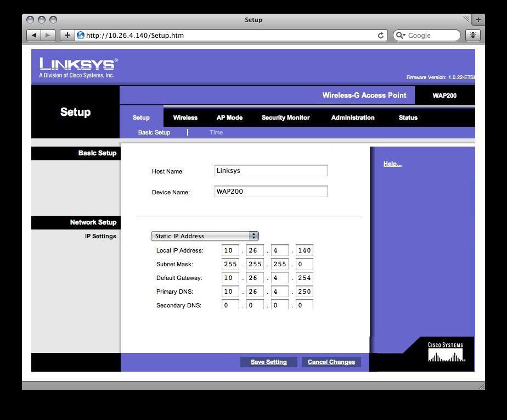
Task: Select the Time sub-tab
Action: point(216,132)
